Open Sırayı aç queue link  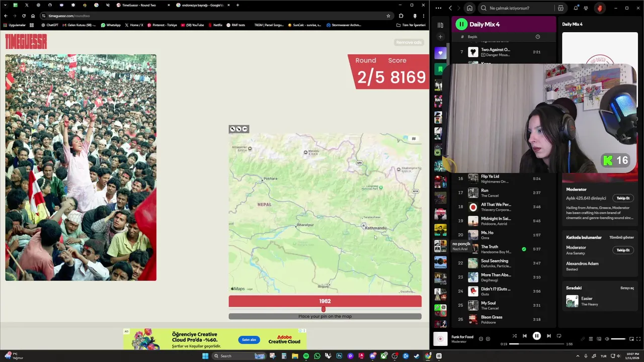pyautogui.click(x=627, y=288)
